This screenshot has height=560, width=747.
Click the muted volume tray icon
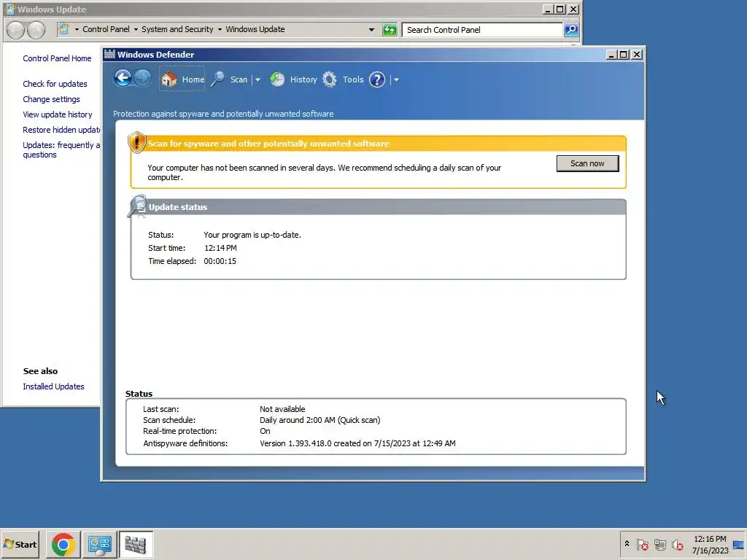678,544
